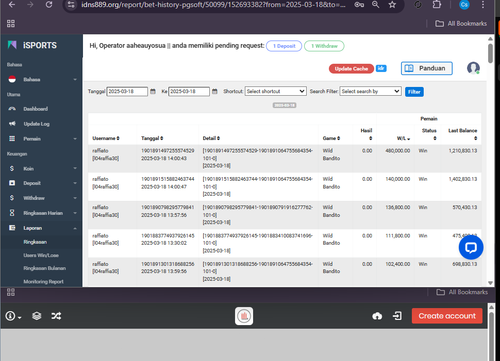The image size is (500, 361).
Task: Click the layers icon in bottom toolbar
Action: pos(37,316)
